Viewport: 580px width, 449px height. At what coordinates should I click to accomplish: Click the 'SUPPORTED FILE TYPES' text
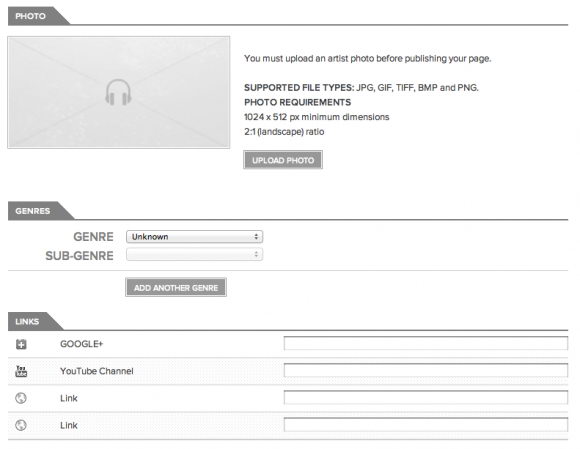tap(299, 88)
